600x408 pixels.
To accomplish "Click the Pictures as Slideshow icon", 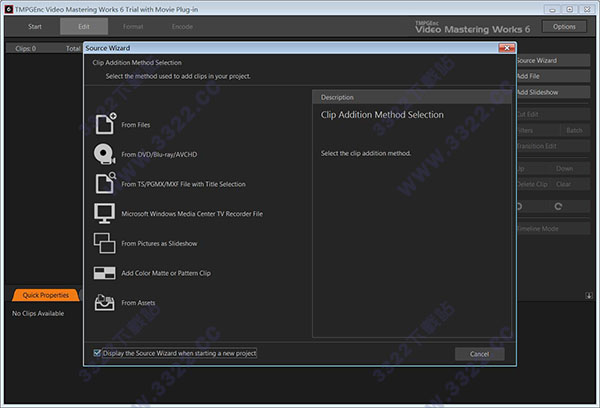I will (x=104, y=243).
